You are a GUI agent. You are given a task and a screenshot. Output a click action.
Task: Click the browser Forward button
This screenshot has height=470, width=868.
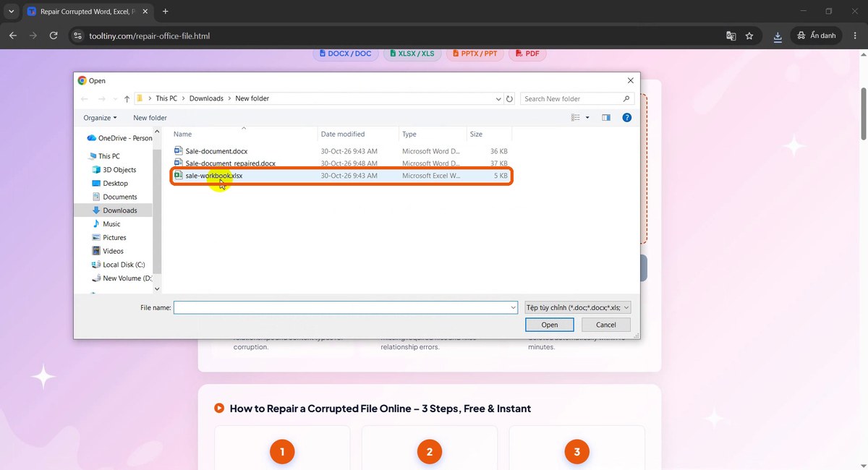click(x=33, y=35)
